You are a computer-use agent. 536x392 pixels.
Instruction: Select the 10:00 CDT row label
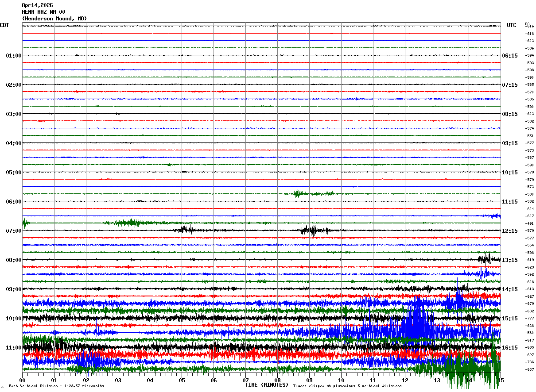13,319
